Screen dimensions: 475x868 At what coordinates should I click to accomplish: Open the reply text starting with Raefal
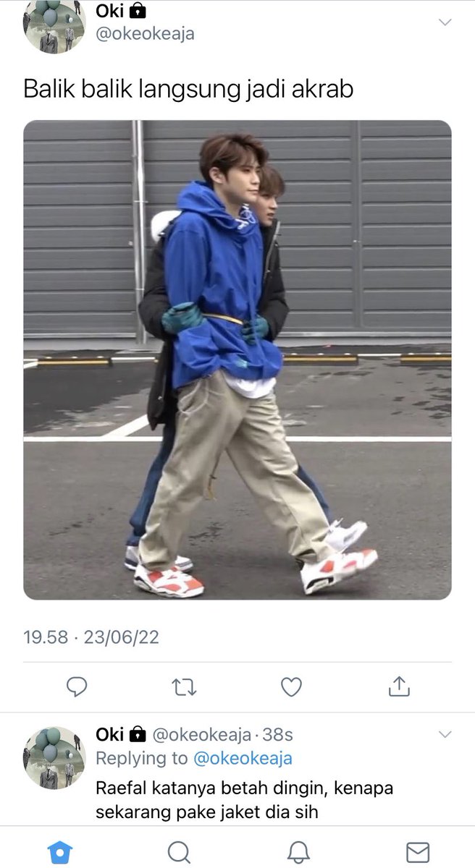tap(244, 800)
